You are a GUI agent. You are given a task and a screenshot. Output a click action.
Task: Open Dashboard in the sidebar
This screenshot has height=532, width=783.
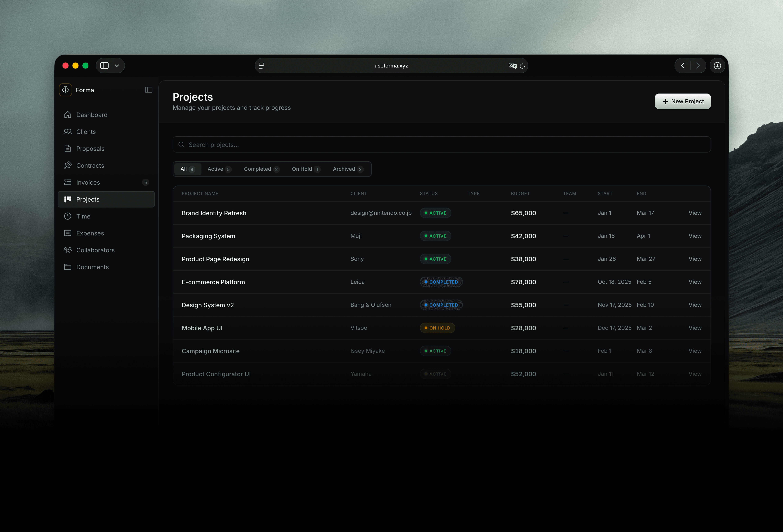106,115
